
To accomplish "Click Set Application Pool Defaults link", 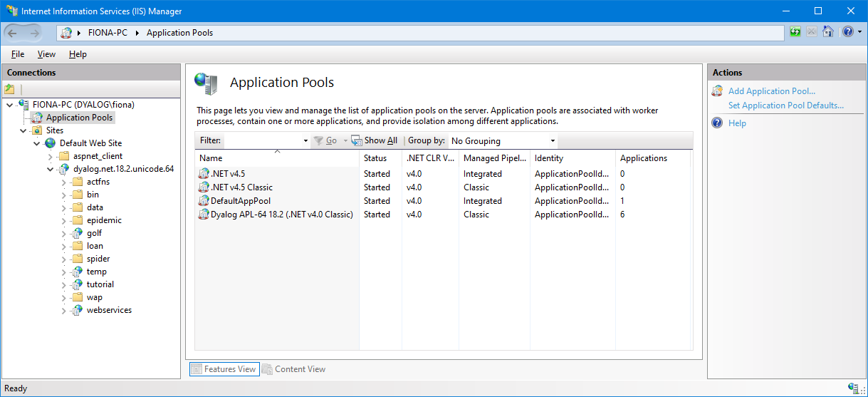I will pos(786,105).
